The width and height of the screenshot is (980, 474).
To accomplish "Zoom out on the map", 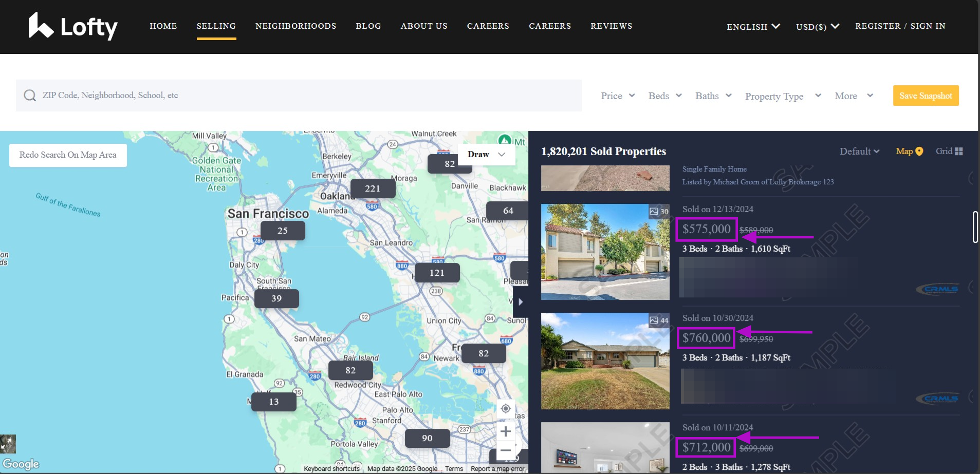I will click(506, 450).
